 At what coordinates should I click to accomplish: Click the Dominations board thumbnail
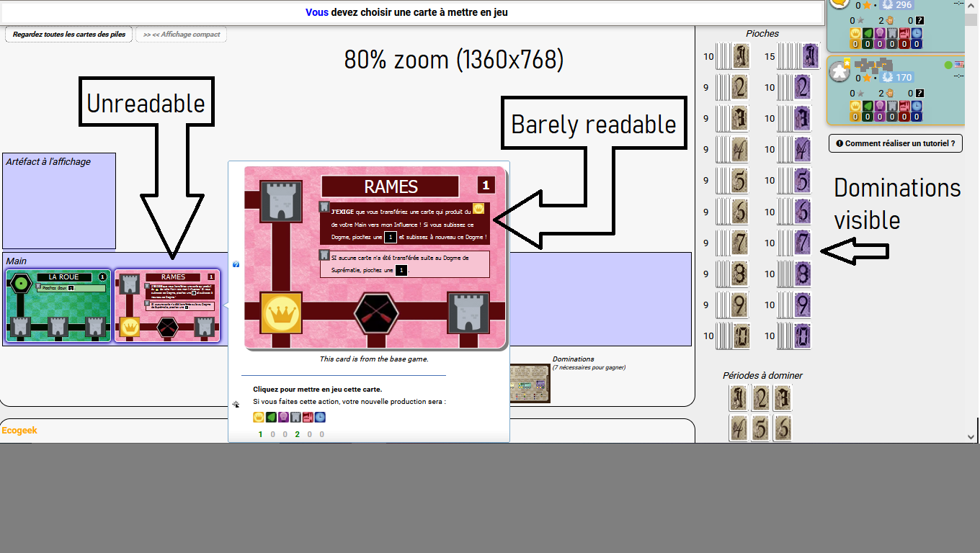[x=530, y=383]
